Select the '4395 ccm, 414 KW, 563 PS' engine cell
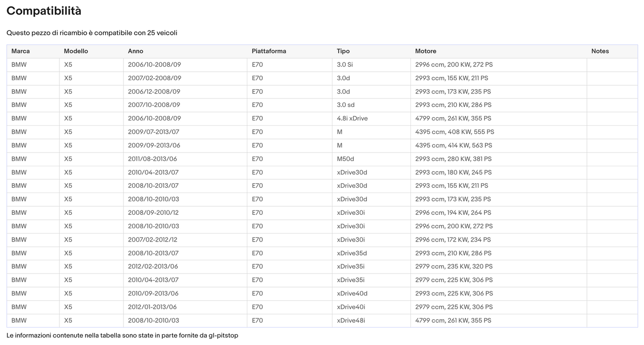Image resolution: width=644 pixels, height=345 pixels. click(453, 146)
